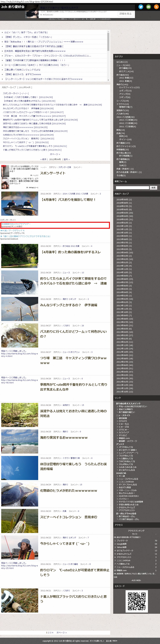160x644 pixels.
Task: Select category 海釣り(143)
Action: (122, 84)
